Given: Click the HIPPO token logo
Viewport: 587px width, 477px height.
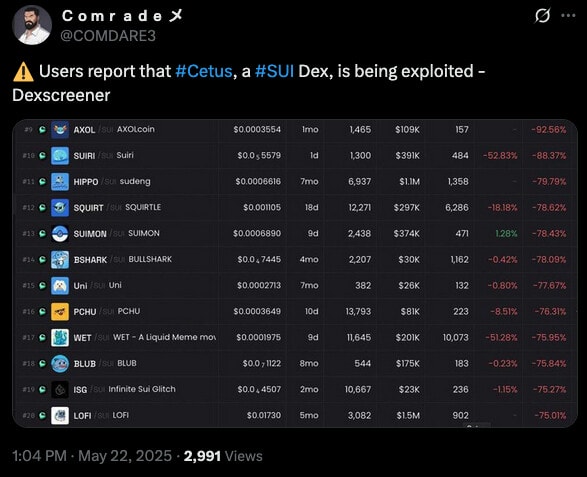Looking at the screenshot, I should [x=60, y=182].
